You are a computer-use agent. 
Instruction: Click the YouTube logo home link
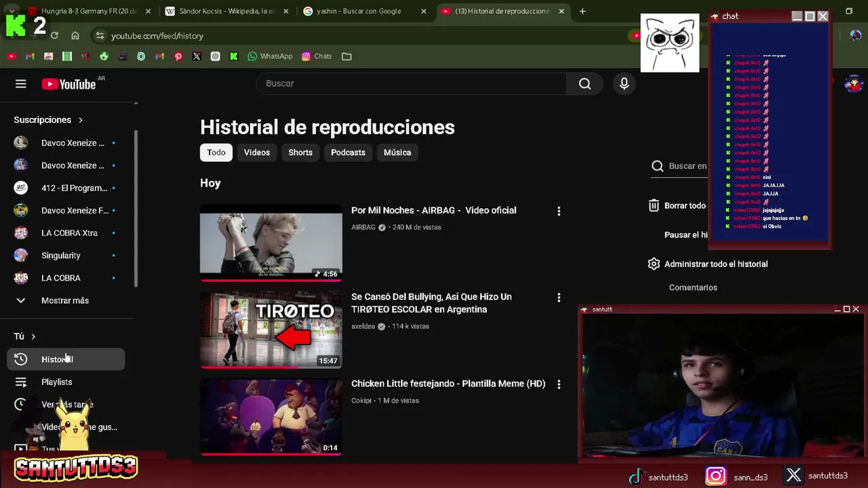click(68, 84)
